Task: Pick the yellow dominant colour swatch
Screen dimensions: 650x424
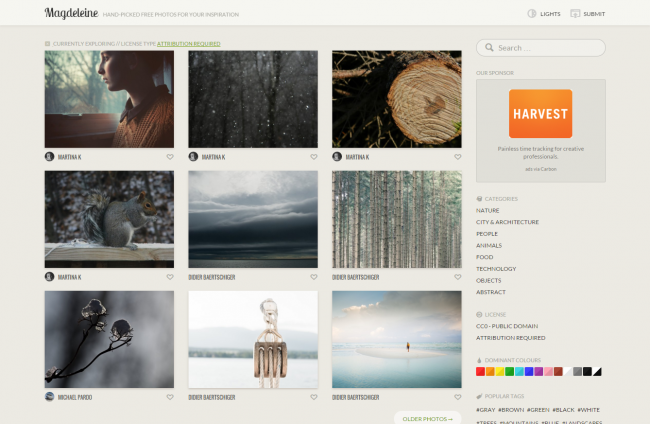Action: coord(500,371)
